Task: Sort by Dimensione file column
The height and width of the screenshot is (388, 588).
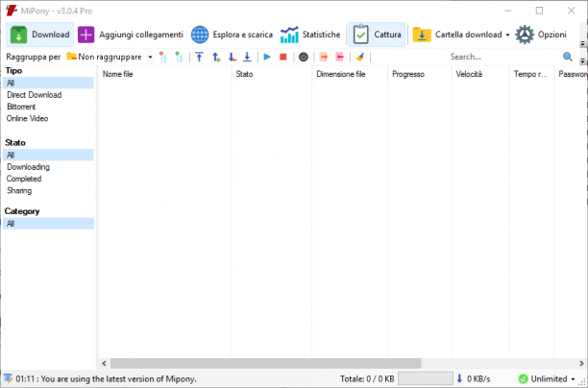Action: [350, 74]
